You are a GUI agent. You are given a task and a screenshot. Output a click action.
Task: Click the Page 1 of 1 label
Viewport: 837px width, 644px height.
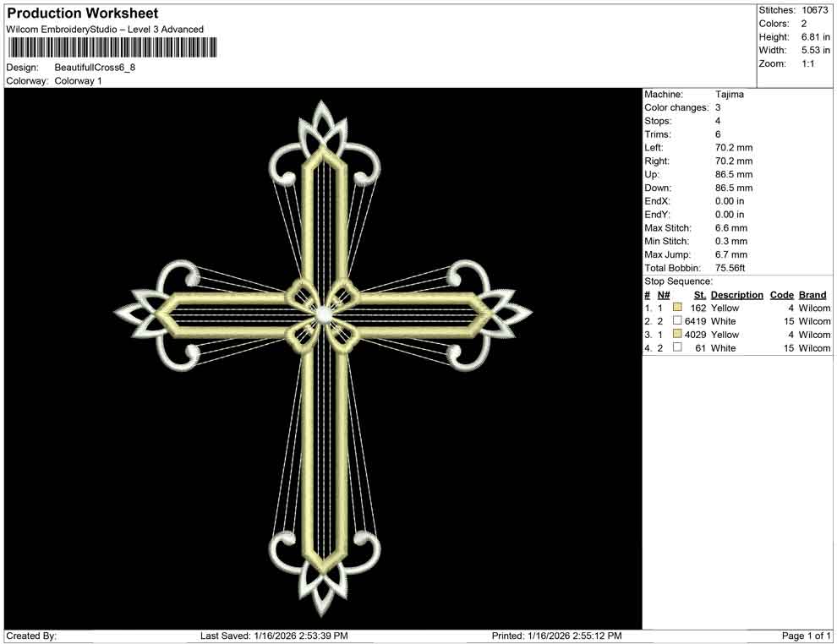(805, 636)
